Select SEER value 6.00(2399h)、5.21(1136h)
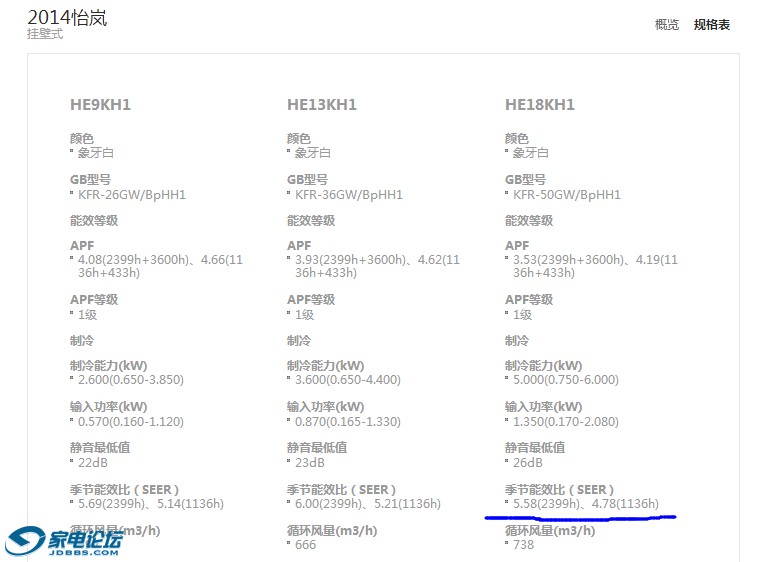The image size is (781, 562). click(368, 504)
